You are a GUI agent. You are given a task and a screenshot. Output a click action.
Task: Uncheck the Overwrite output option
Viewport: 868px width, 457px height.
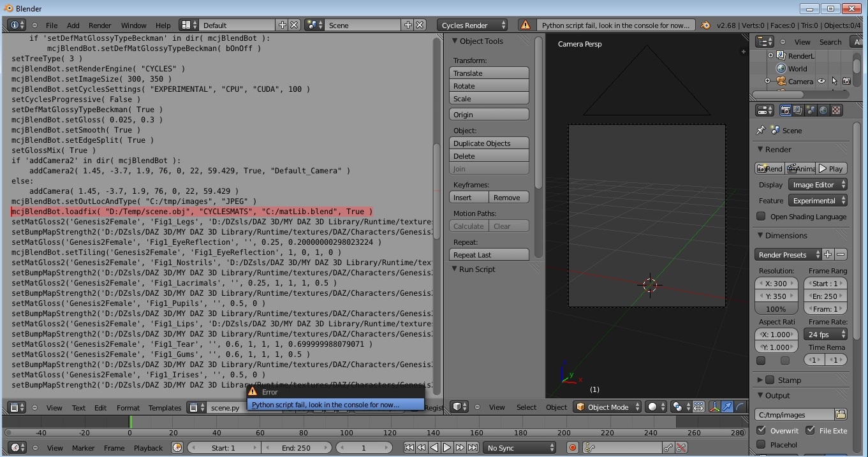coord(761,430)
